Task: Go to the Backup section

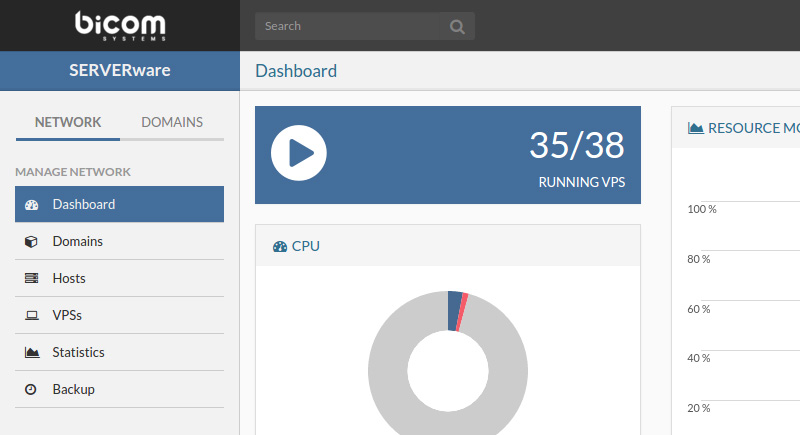Action: 73,390
